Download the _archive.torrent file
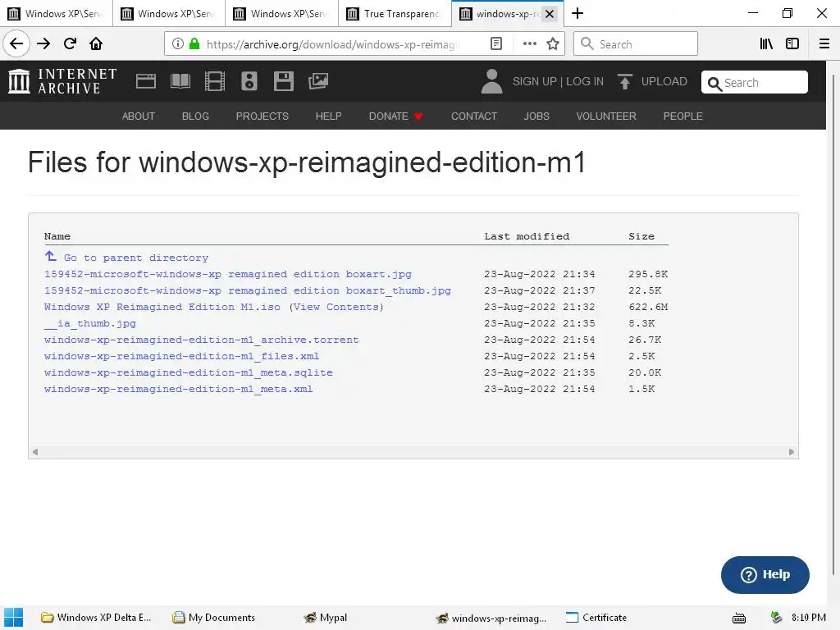840x630 pixels. [202, 340]
